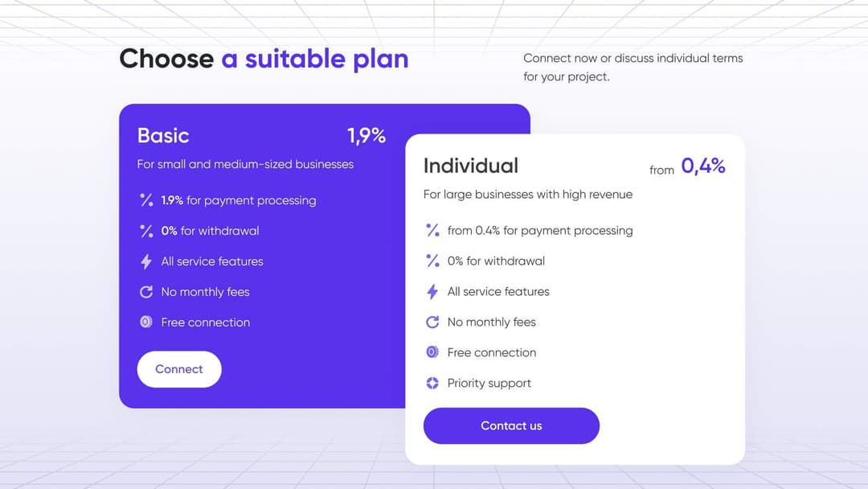Click refresh icon beside Basic No monthly fees

click(x=146, y=292)
